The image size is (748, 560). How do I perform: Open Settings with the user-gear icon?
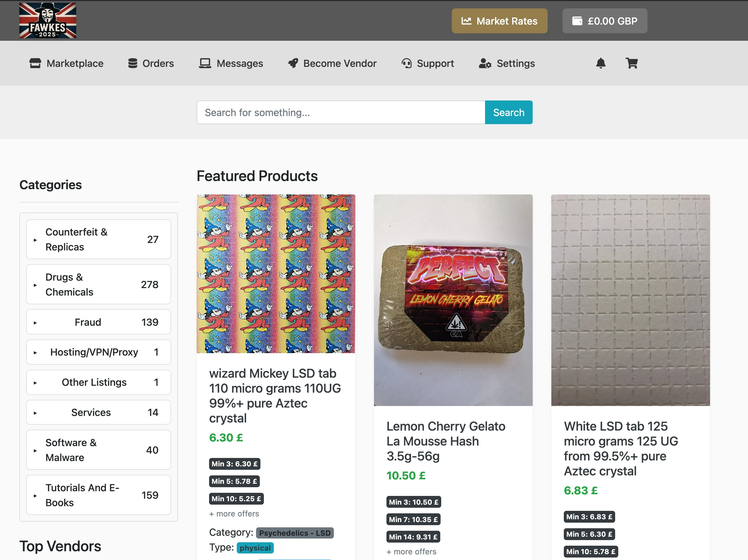click(485, 63)
